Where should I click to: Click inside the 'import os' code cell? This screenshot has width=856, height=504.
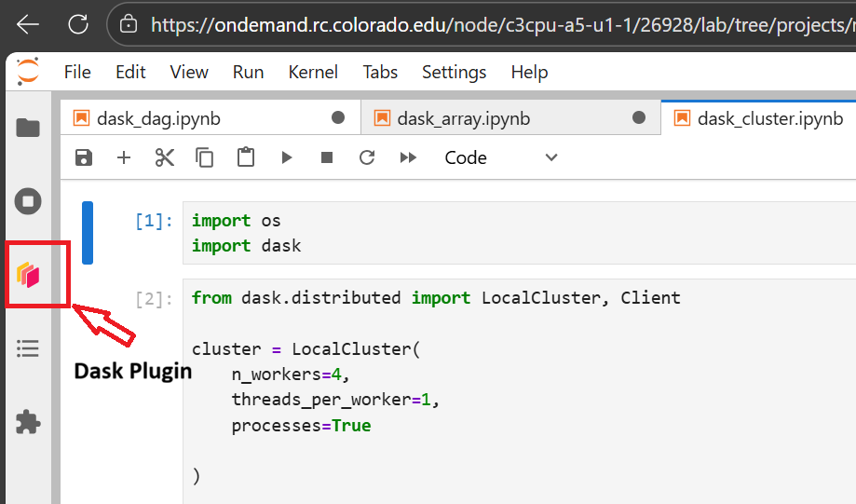click(519, 233)
